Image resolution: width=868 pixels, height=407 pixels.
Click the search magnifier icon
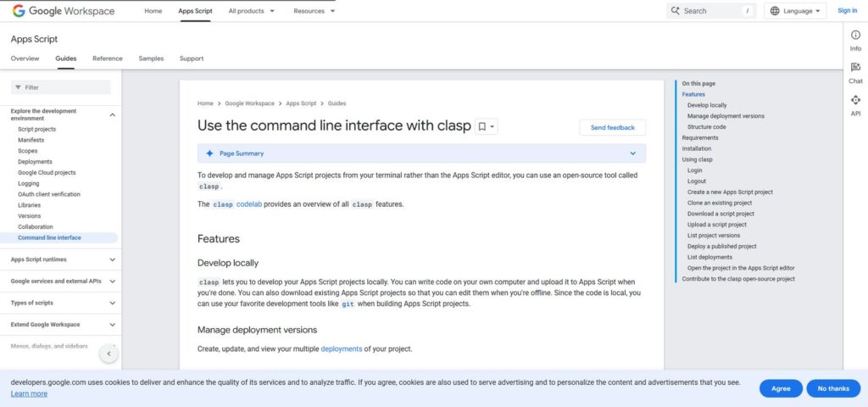point(675,11)
